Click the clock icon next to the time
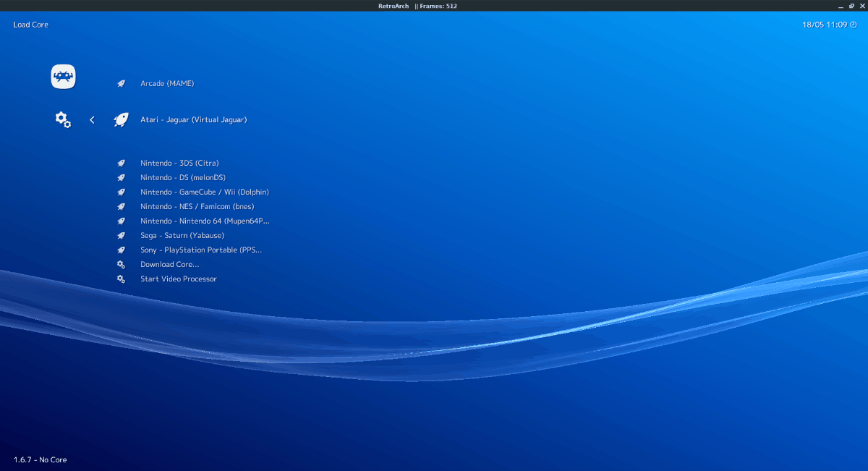Image resolution: width=868 pixels, height=471 pixels. [853, 25]
